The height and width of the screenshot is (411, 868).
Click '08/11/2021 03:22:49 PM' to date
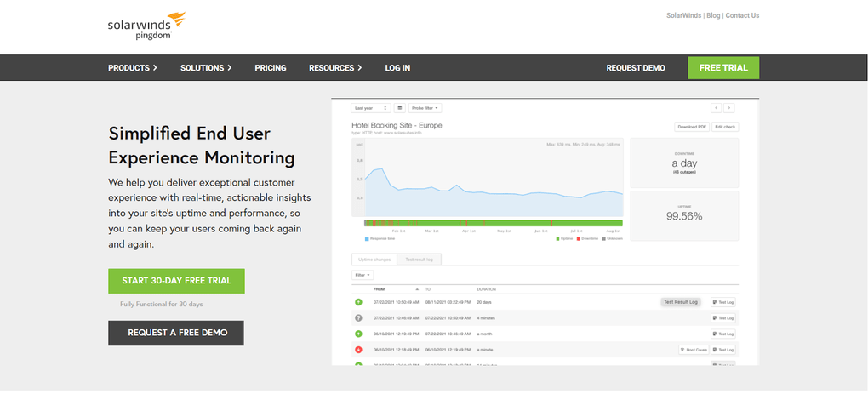click(448, 302)
